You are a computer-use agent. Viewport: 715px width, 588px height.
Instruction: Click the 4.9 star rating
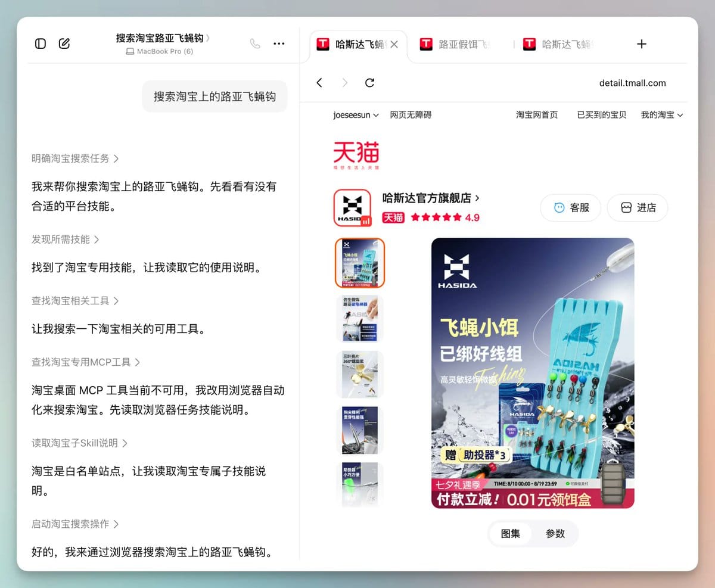445,217
